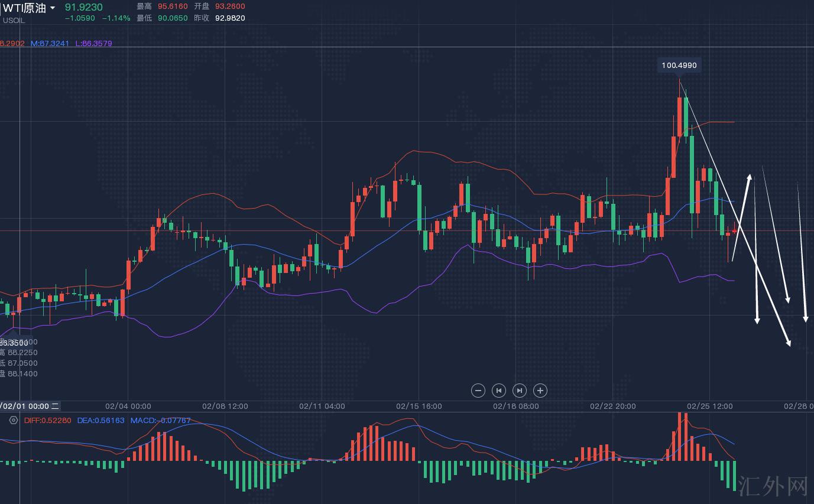This screenshot has height=504, width=814.
Task: Click the 100.4990 high price label
Action: pos(679,66)
